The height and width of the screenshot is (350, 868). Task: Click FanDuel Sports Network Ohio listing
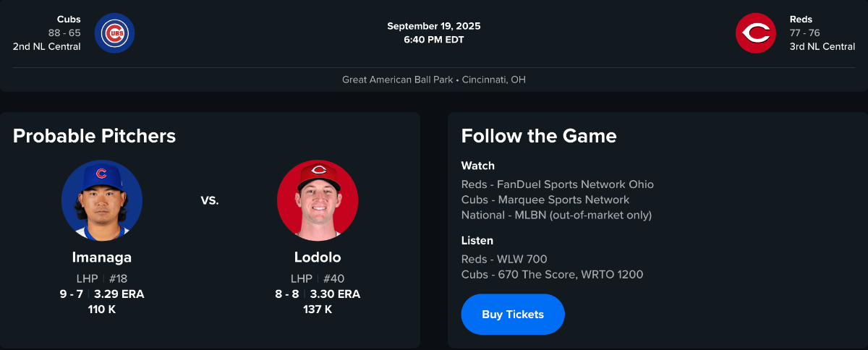557,184
